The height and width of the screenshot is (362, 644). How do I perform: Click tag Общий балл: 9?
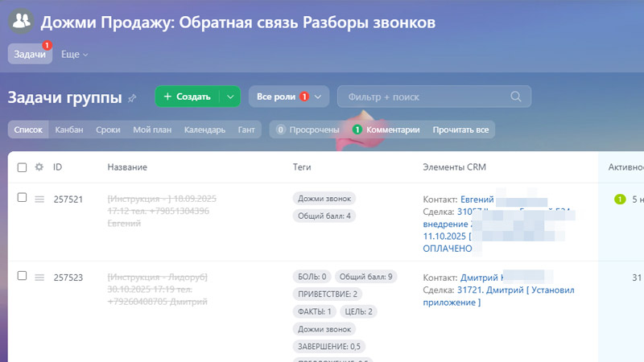365,277
